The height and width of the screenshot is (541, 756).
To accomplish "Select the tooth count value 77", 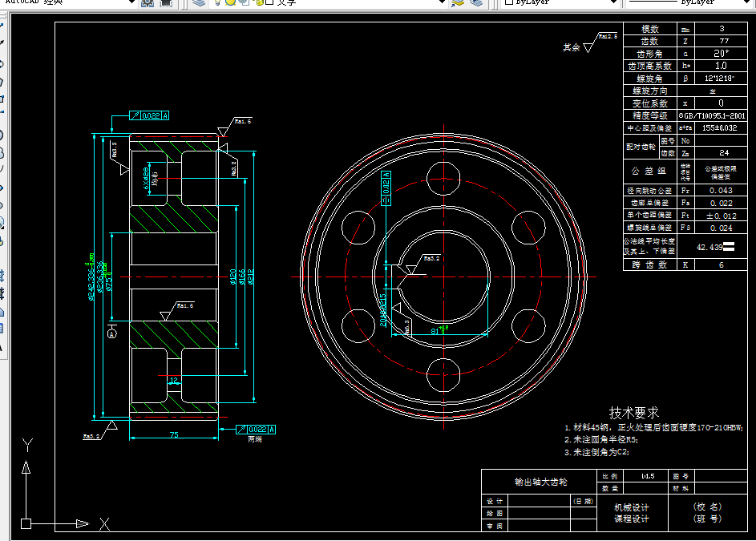I will point(724,41).
